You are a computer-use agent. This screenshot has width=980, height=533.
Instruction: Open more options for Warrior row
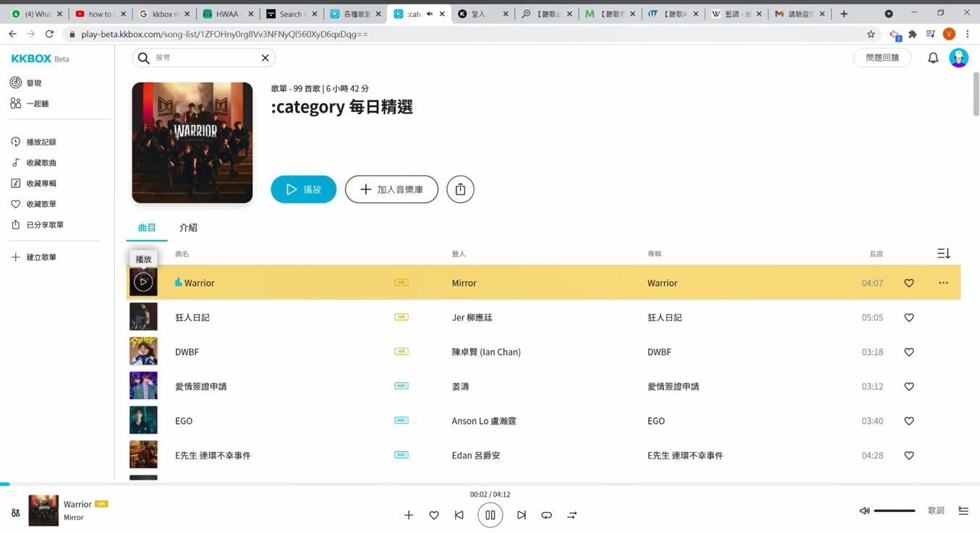pyautogui.click(x=943, y=283)
